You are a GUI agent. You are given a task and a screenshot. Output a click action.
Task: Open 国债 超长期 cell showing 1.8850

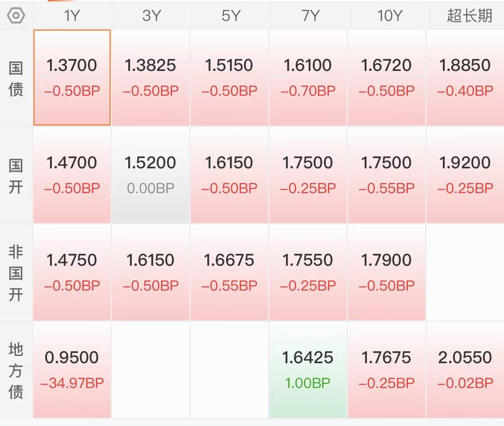coord(466,77)
